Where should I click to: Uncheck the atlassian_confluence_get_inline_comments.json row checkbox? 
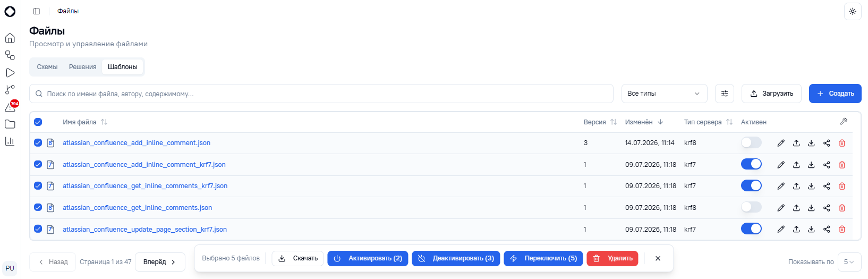pos(38,207)
